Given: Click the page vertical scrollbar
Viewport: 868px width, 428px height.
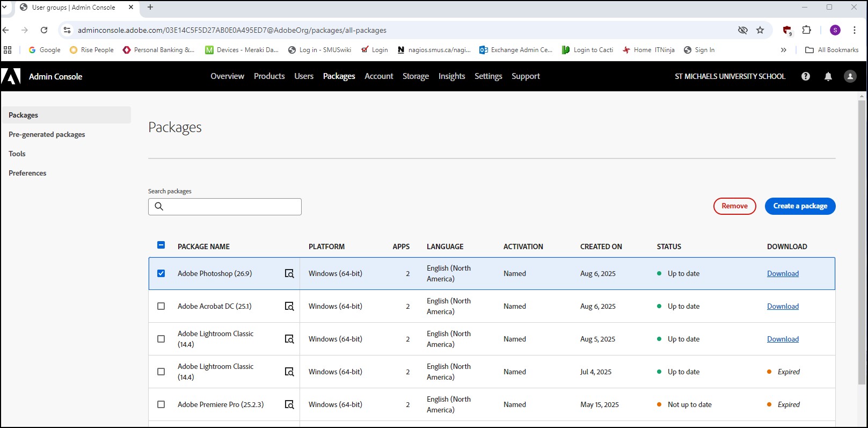Looking at the screenshot, I should coord(862,242).
